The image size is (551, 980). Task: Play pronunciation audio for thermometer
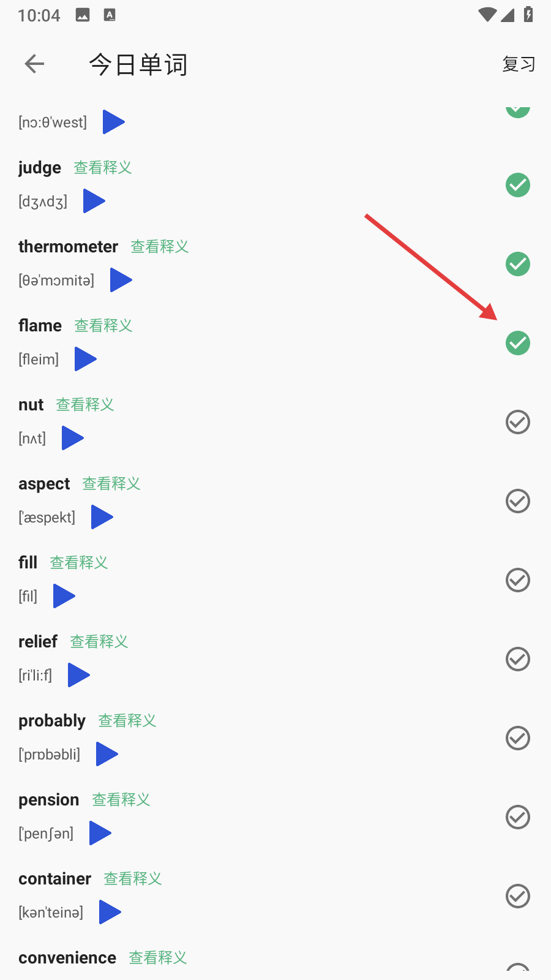[x=121, y=280]
